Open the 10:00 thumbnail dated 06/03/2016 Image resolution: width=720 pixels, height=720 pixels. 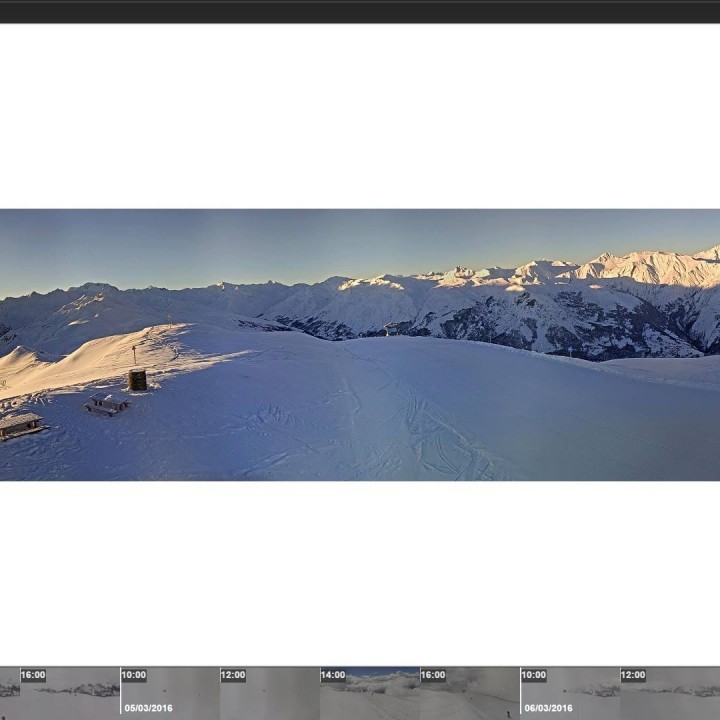point(570,693)
